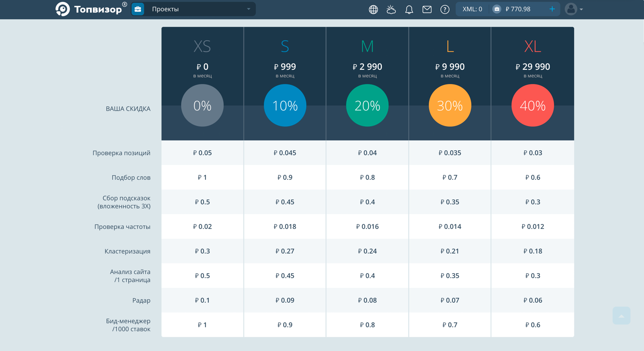This screenshot has height=351, width=644.
Task: Click the Анализ сайта row label
Action: click(130, 276)
